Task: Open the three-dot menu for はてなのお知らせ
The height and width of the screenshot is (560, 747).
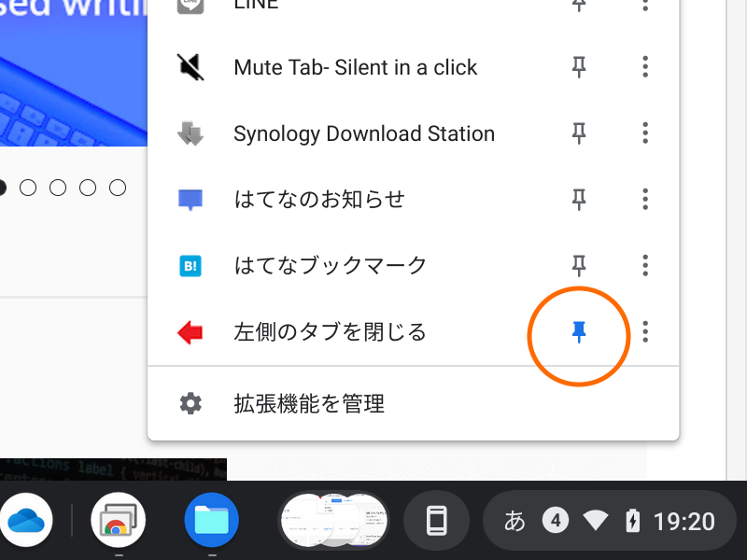Action: pyautogui.click(x=645, y=199)
